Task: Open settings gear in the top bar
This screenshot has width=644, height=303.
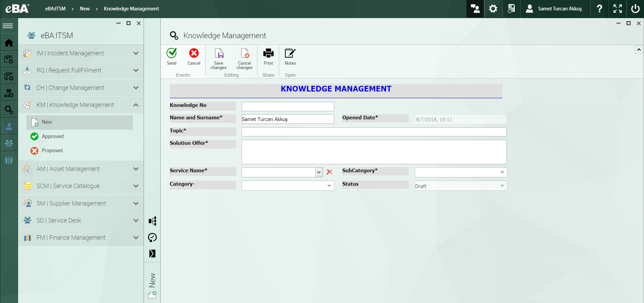Action: 493,9
